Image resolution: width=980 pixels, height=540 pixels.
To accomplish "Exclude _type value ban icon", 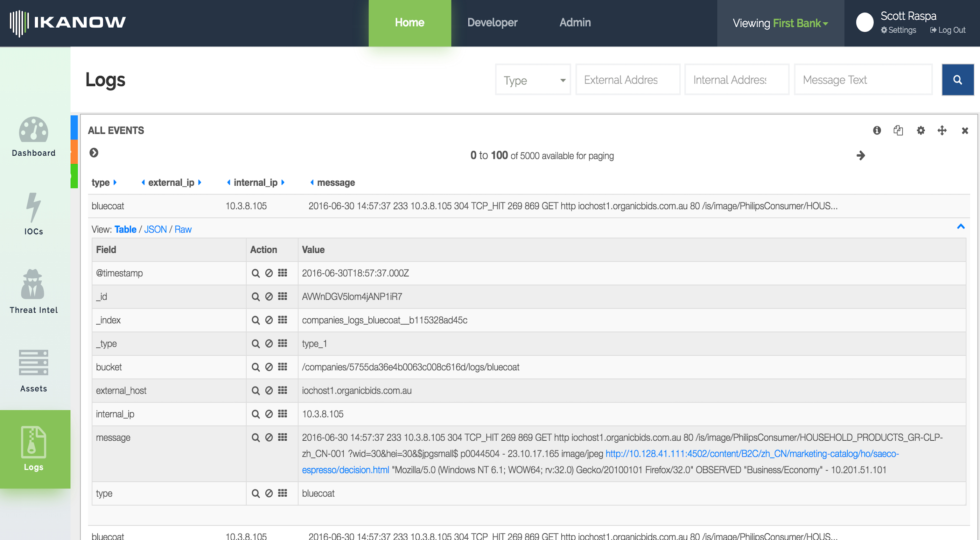I will tap(269, 344).
